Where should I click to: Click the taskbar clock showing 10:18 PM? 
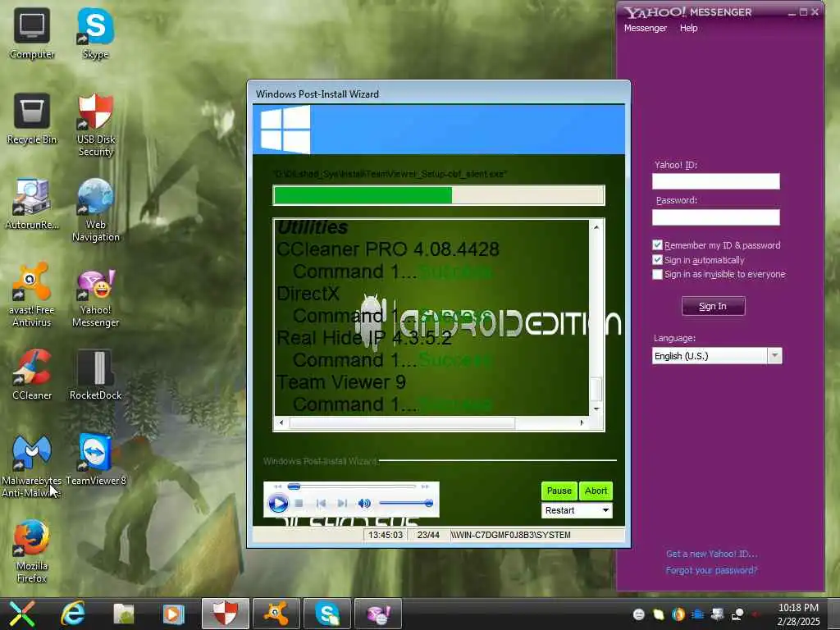pos(798,614)
